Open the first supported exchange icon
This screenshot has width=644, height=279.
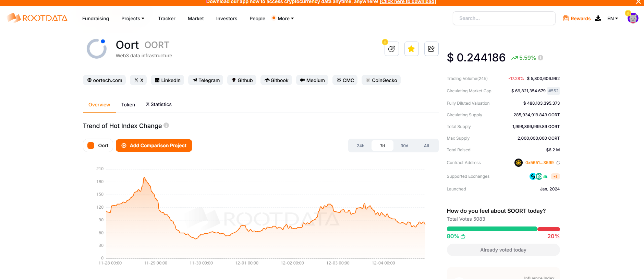pos(533,176)
